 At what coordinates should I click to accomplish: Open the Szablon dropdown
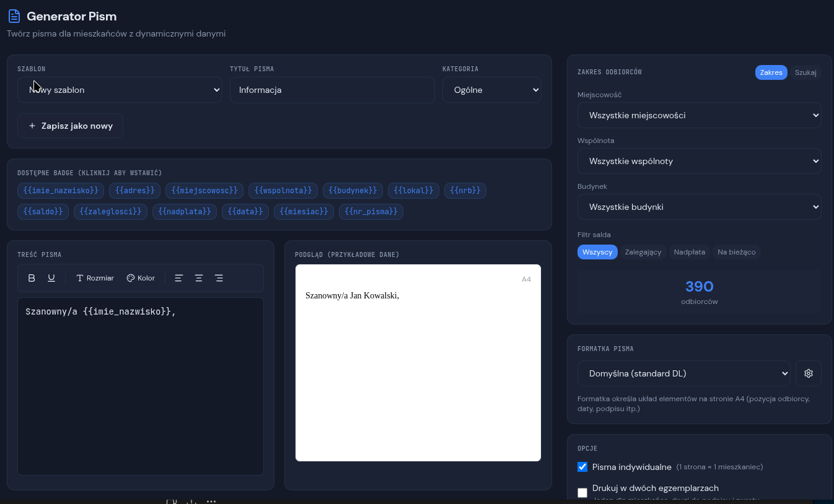(x=120, y=90)
